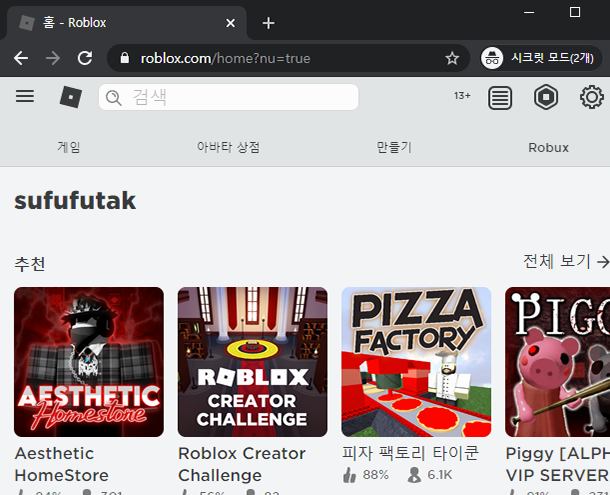The image size is (610, 495).
Task: Open the Robux nav tab
Action: (x=549, y=148)
